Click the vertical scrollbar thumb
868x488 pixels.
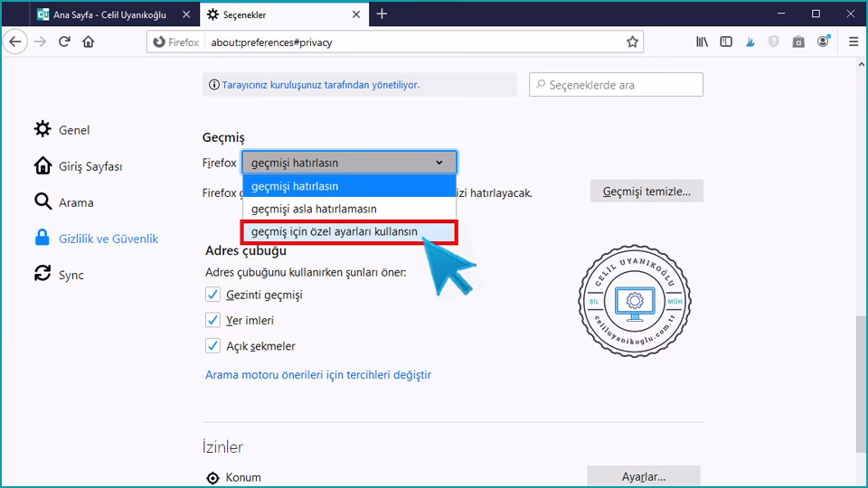click(x=861, y=383)
